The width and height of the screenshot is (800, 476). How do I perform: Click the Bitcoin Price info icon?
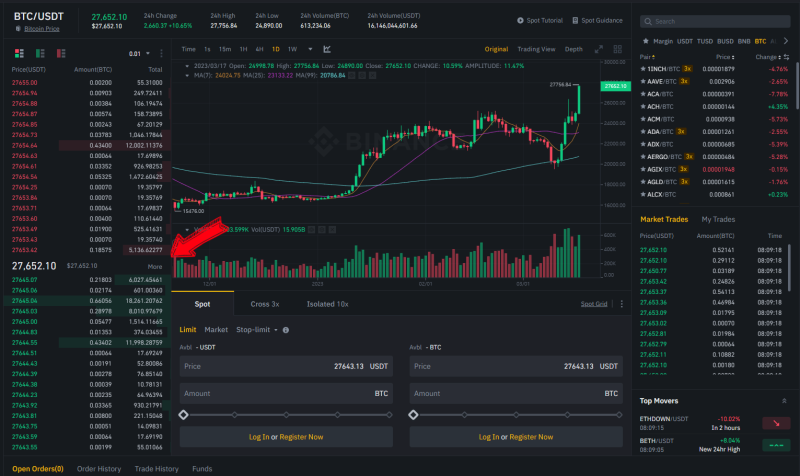pos(18,29)
